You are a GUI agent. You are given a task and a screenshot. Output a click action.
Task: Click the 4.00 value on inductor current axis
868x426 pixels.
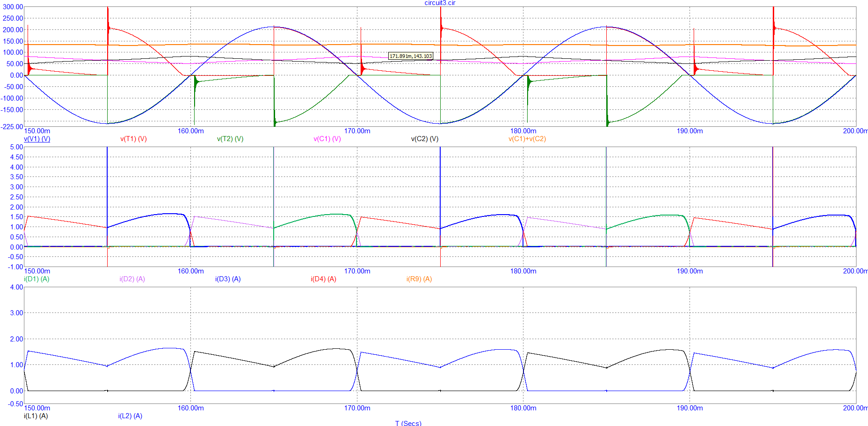(17, 287)
